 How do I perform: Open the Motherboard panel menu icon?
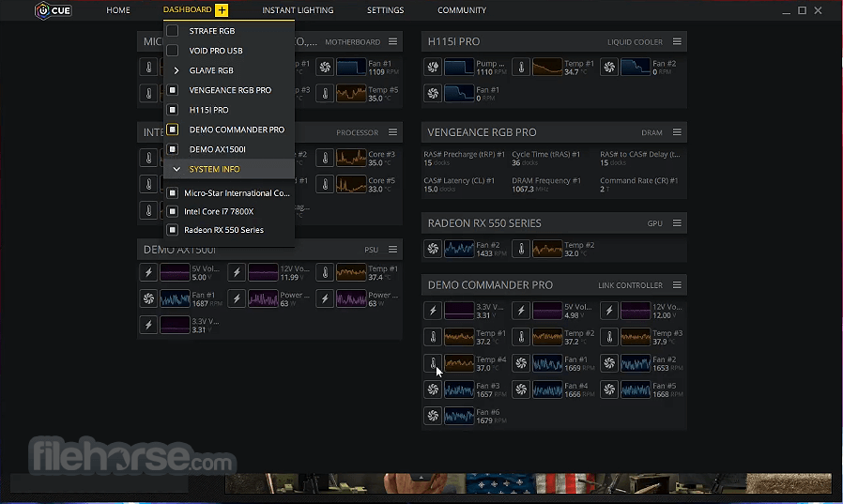393,41
